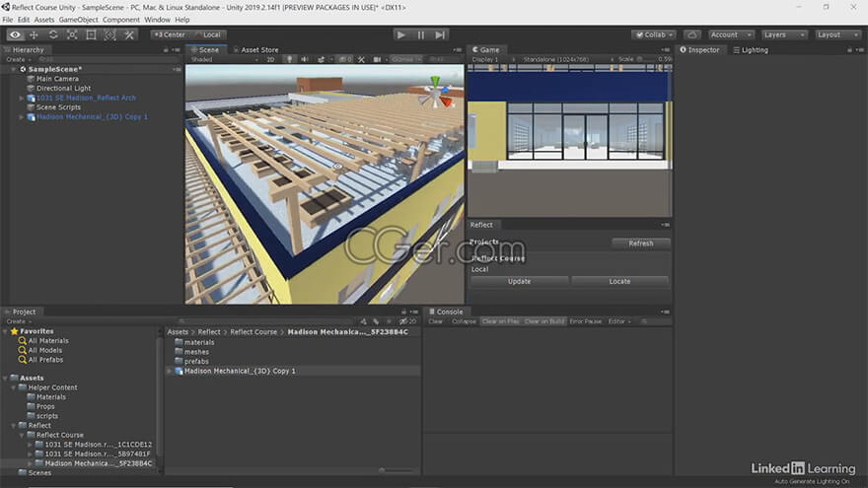
Task: Step one frame forward
Action: click(440, 35)
